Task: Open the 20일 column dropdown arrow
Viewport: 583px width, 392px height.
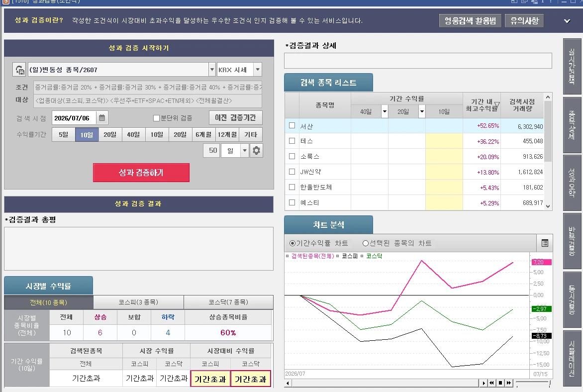Action: (422, 111)
